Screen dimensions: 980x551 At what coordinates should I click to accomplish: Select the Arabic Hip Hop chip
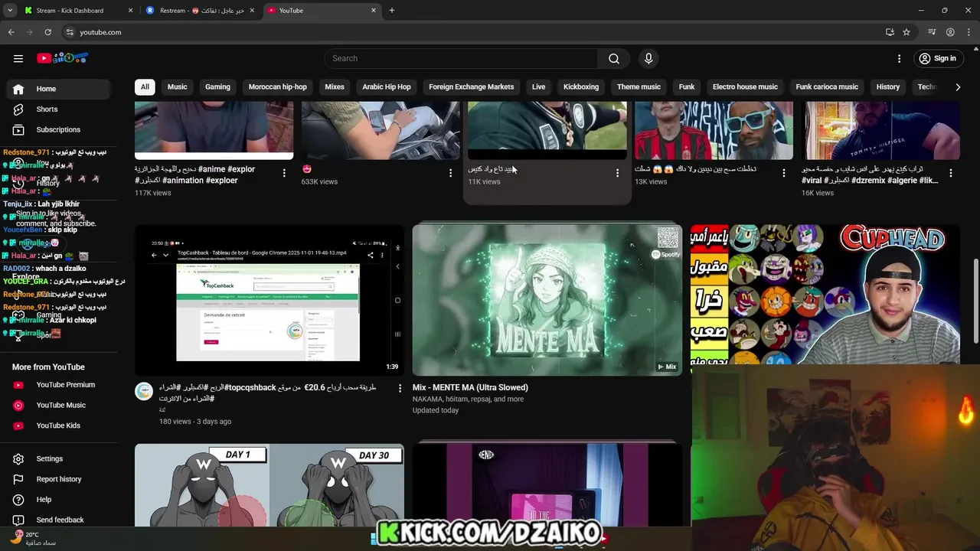387,87
